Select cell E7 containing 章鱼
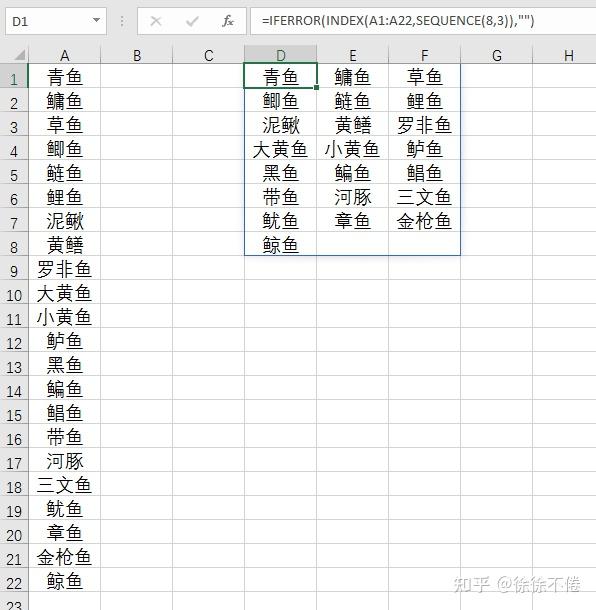Screen dimensions: 596x610 pyautogui.click(x=352, y=220)
